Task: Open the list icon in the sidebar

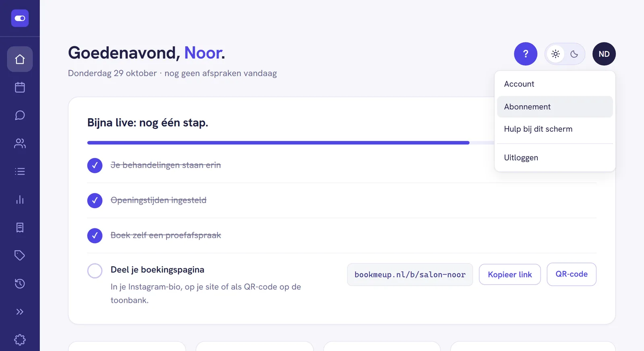Action: (x=20, y=172)
